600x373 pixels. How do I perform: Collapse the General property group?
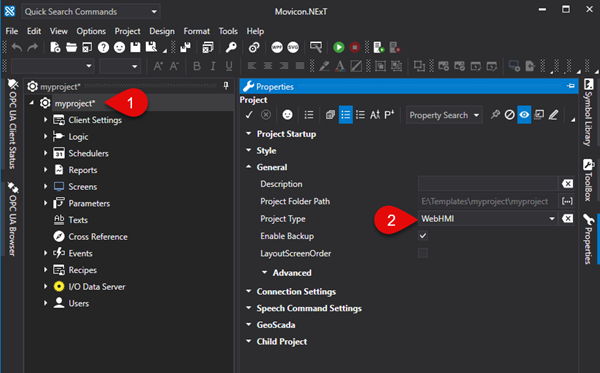pyautogui.click(x=249, y=167)
